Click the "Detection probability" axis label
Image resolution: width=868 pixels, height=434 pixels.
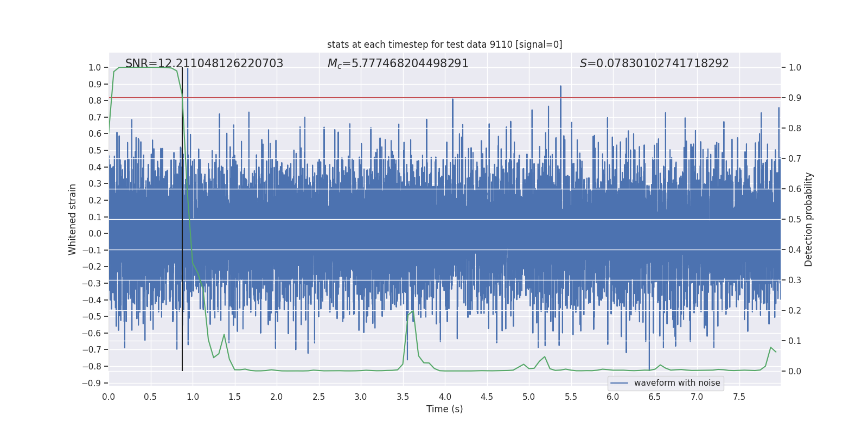809,219
